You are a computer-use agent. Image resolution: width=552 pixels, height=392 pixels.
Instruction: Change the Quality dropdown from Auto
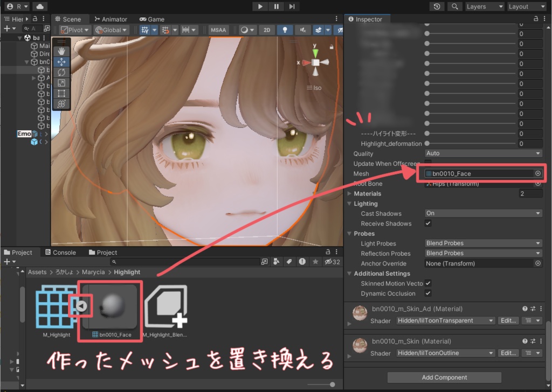point(482,153)
